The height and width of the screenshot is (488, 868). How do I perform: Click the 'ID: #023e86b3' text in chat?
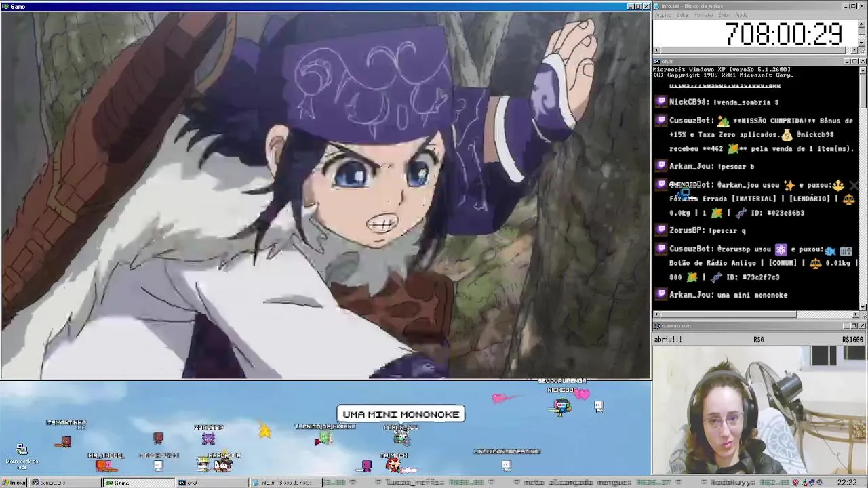point(777,212)
